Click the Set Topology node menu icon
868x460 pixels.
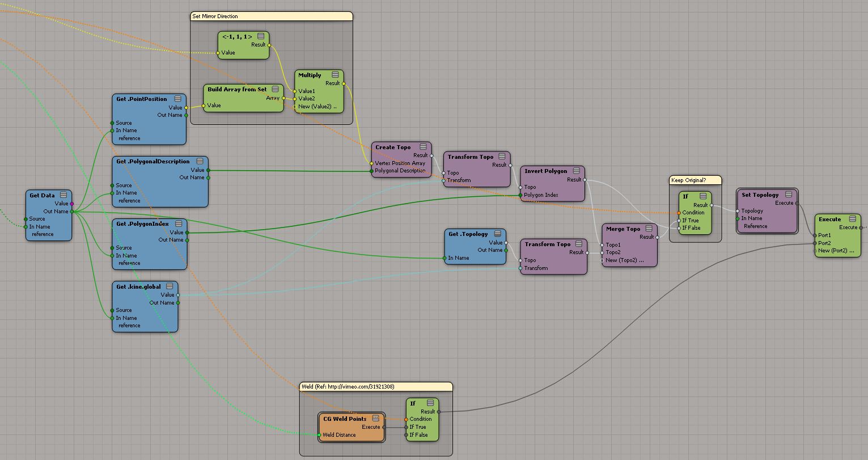pyautogui.click(x=789, y=195)
